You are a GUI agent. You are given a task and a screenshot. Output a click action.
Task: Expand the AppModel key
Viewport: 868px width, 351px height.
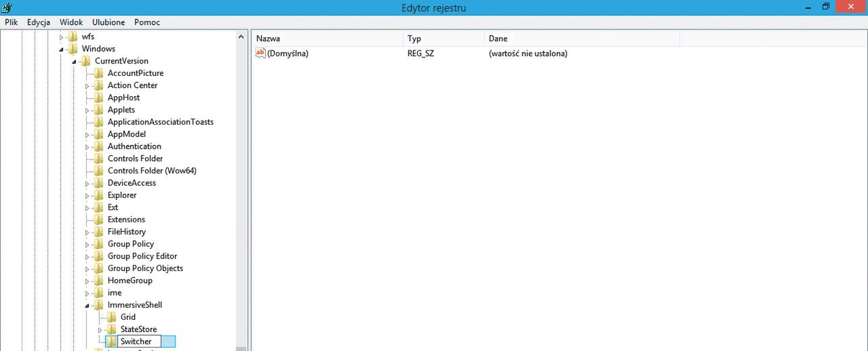[87, 134]
